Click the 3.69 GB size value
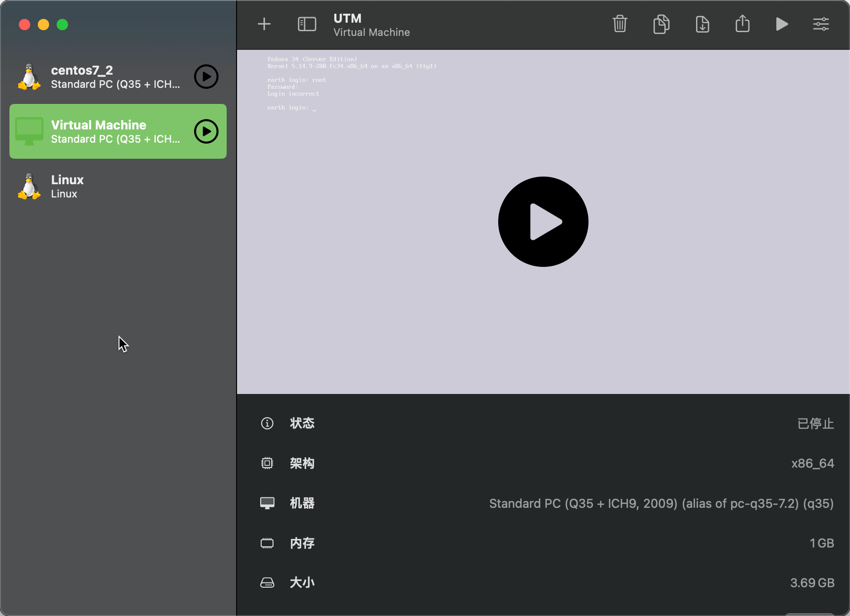Screen dimensions: 850x616 click(x=812, y=583)
